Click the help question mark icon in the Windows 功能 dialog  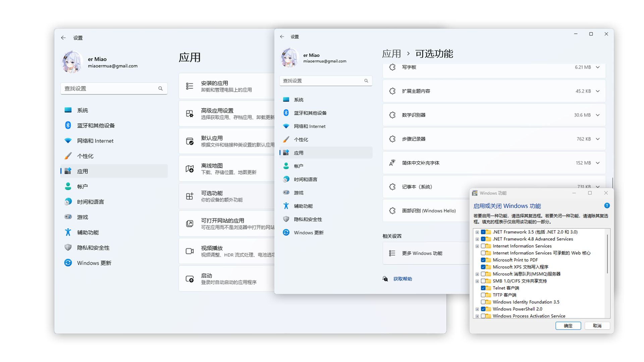(x=607, y=205)
